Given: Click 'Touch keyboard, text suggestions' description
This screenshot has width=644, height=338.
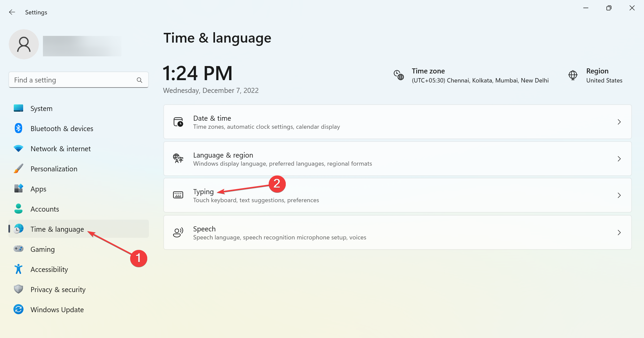Looking at the screenshot, I should [x=256, y=200].
